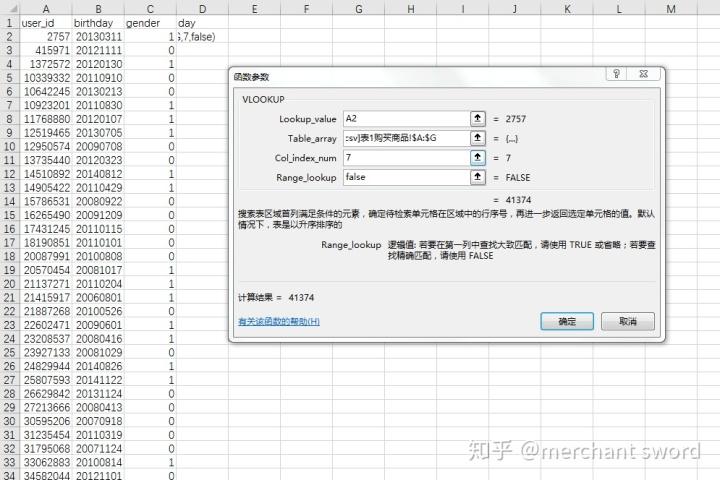The height and width of the screenshot is (480, 720).
Task: Click cell with birthday 20120107
Action: coord(98,119)
